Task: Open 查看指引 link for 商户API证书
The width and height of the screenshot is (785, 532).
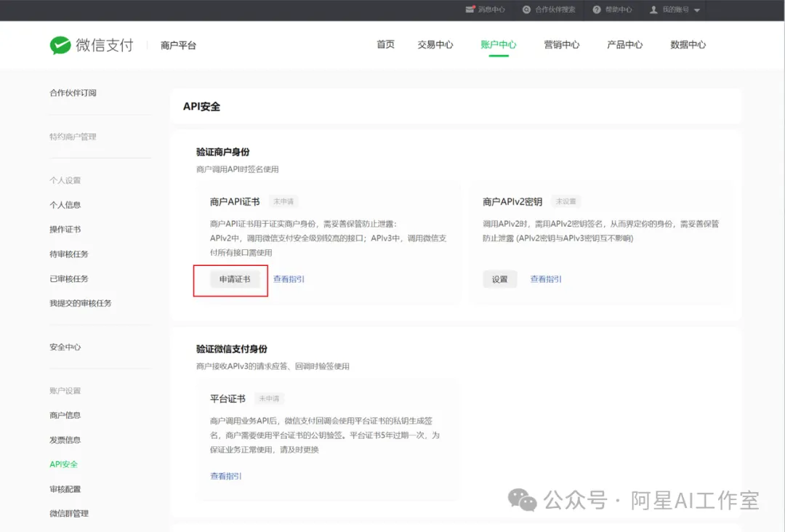Action: point(289,279)
